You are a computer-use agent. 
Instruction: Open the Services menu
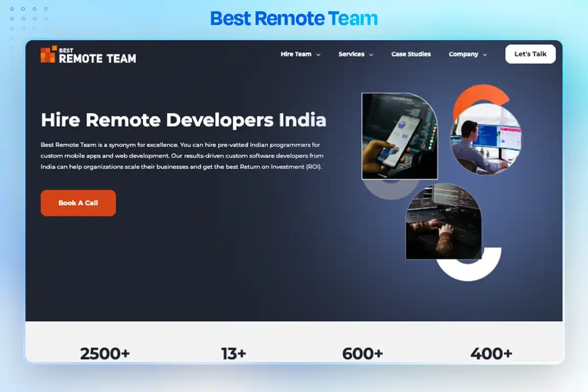click(x=351, y=54)
